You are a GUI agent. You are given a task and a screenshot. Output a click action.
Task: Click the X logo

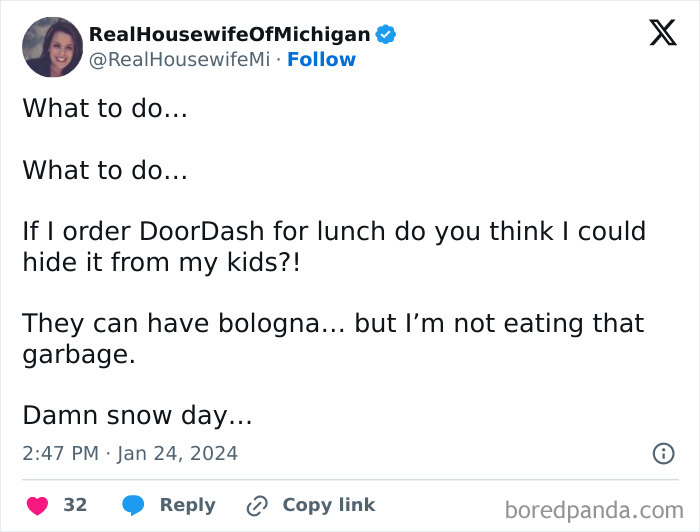pyautogui.click(x=662, y=34)
